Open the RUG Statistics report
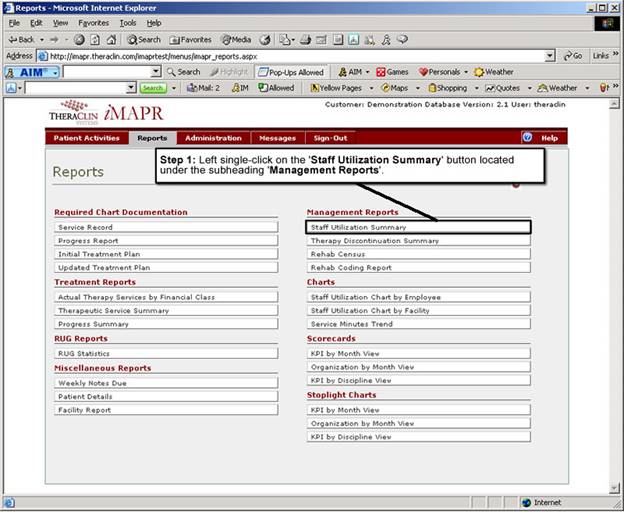The height and width of the screenshot is (512, 624). (166, 353)
